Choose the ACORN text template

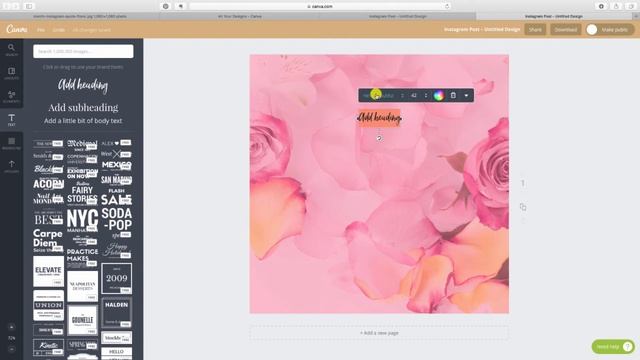[48, 184]
